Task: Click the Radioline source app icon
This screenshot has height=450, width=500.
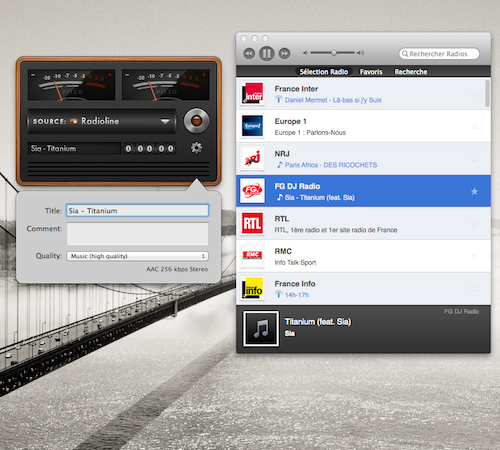Action: click(73, 121)
